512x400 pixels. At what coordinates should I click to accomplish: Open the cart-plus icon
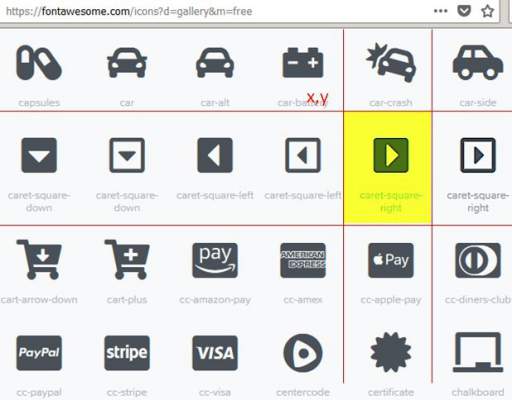point(127,259)
